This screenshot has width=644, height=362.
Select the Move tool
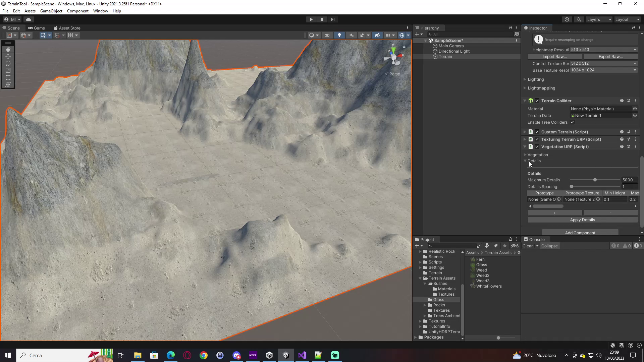(8, 56)
